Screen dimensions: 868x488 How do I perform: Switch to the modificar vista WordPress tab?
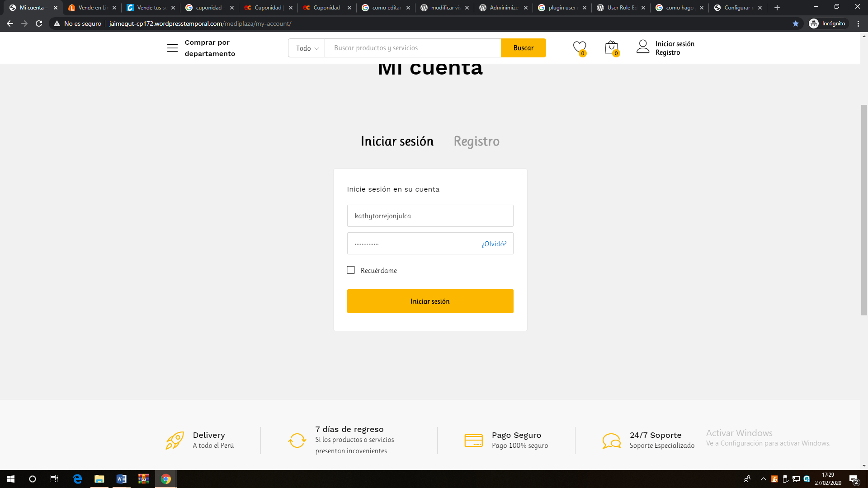pos(445,8)
